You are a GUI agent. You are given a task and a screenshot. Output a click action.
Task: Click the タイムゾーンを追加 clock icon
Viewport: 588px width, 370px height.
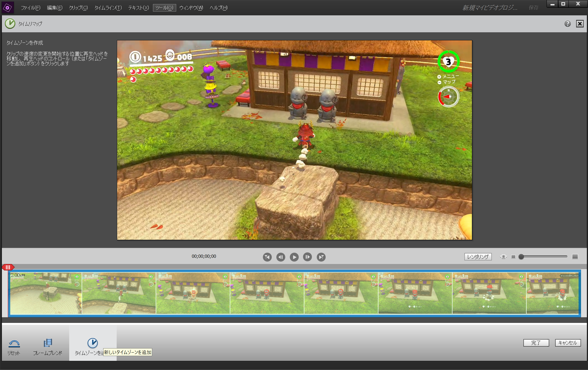(x=92, y=343)
